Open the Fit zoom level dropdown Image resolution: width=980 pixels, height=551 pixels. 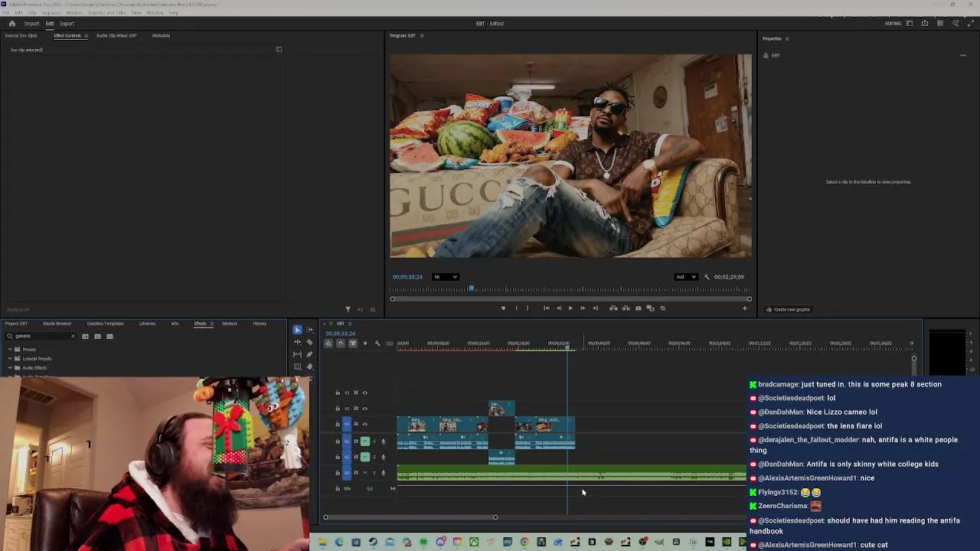(x=446, y=277)
